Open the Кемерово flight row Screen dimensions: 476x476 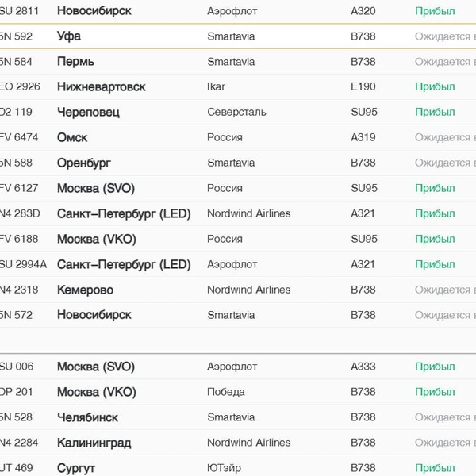85,290
